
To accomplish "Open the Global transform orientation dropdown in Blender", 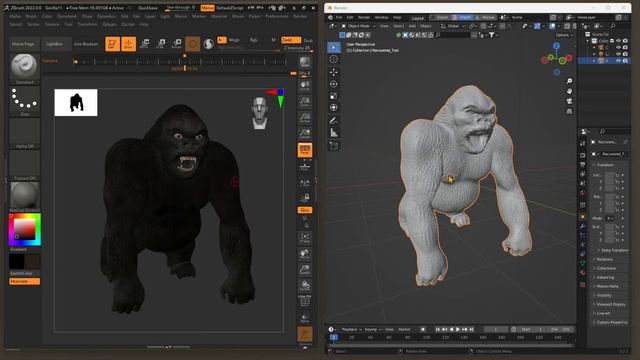I will 453,26.
